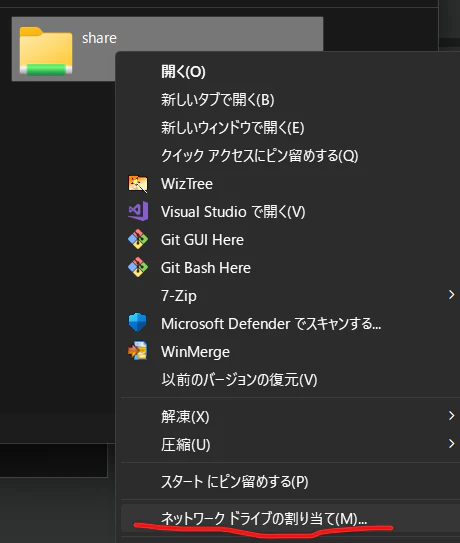Open Git Bash Here entry

[x=206, y=268]
